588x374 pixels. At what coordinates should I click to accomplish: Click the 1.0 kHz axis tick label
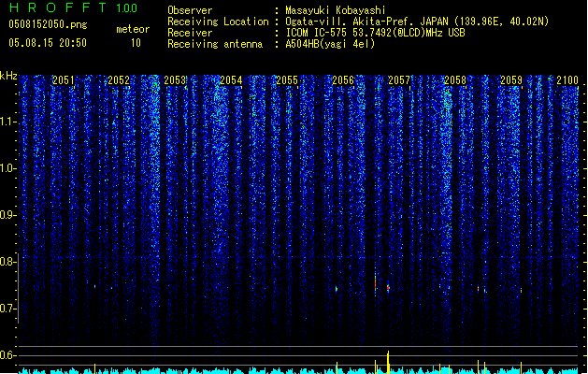(7, 168)
